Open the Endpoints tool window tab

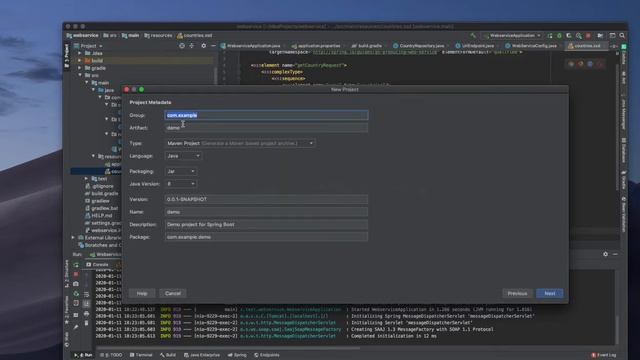click(x=267, y=355)
